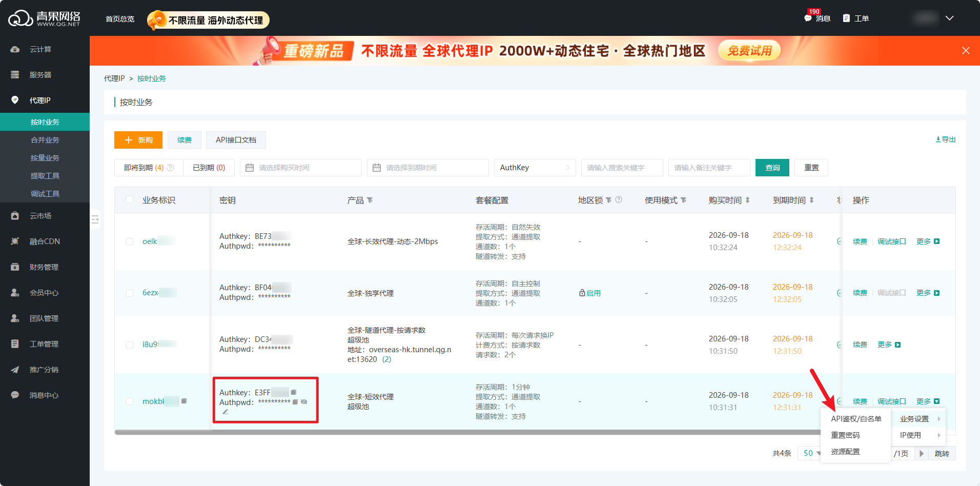Open 会员中心 in the sidebar

pos(45,293)
